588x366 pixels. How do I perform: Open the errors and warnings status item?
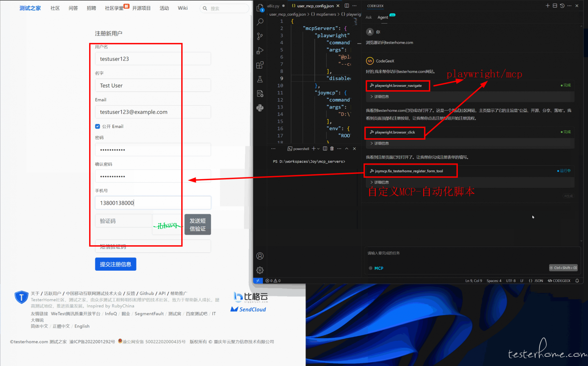pyautogui.click(x=273, y=281)
